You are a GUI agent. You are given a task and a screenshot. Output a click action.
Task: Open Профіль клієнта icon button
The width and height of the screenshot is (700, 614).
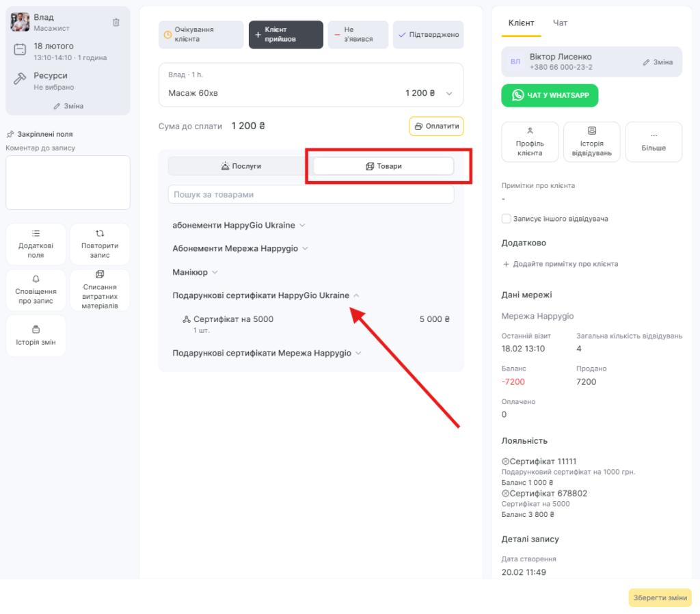pos(530,142)
